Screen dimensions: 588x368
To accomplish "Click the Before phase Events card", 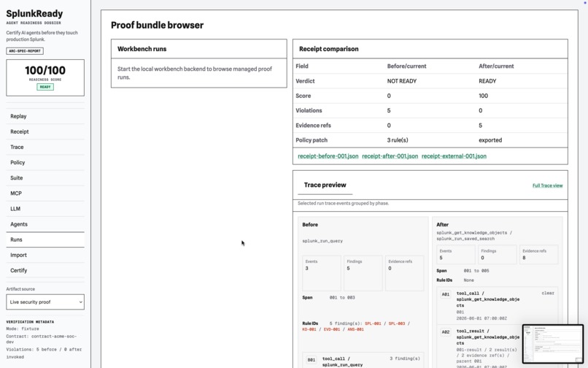I will coord(322,273).
